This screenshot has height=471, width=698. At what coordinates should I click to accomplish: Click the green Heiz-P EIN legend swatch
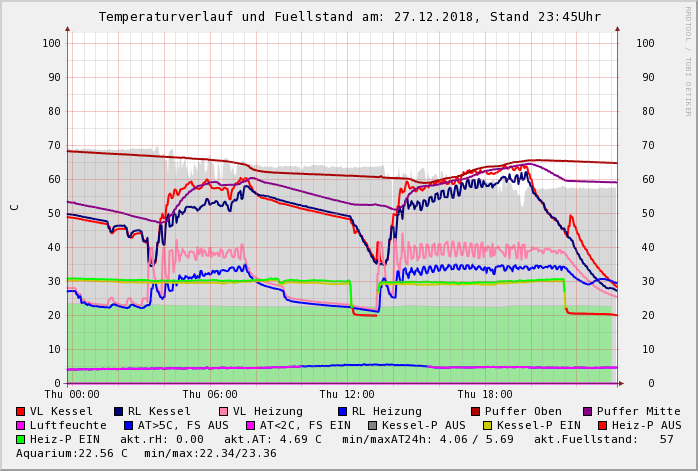[21, 439]
